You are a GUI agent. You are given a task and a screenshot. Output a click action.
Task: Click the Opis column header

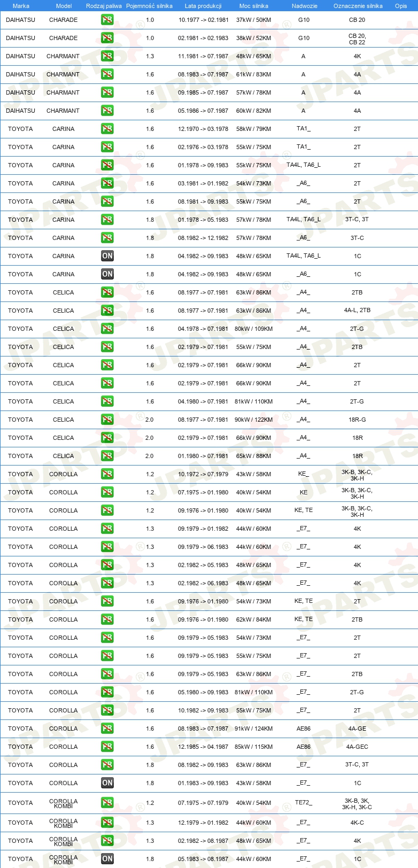(401, 6)
